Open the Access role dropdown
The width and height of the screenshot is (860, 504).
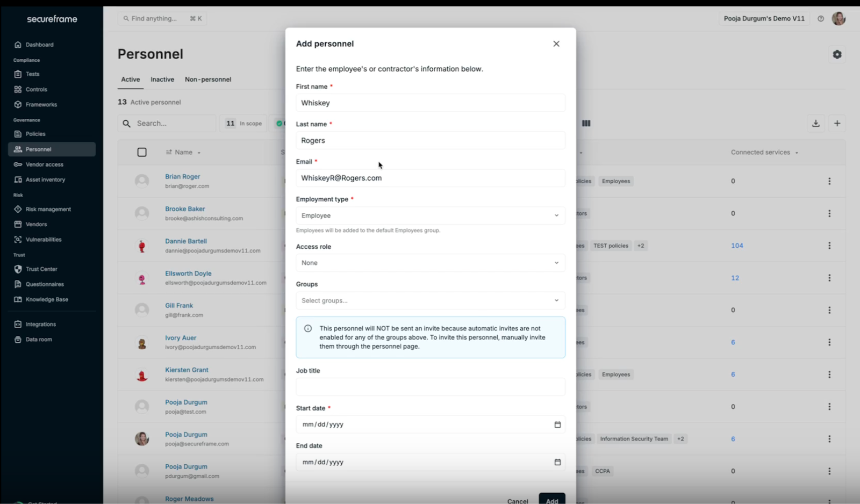[x=430, y=263]
